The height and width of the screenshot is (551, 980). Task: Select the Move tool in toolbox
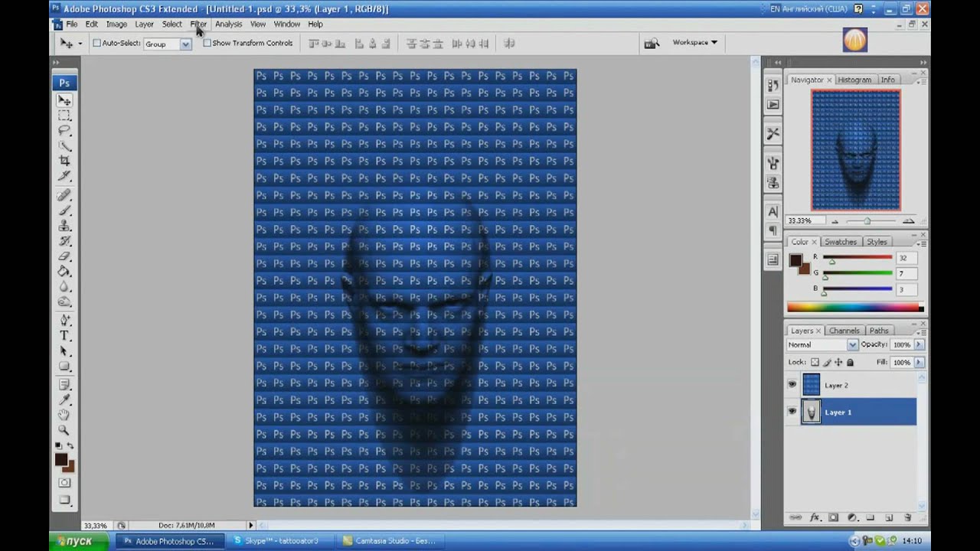(64, 100)
